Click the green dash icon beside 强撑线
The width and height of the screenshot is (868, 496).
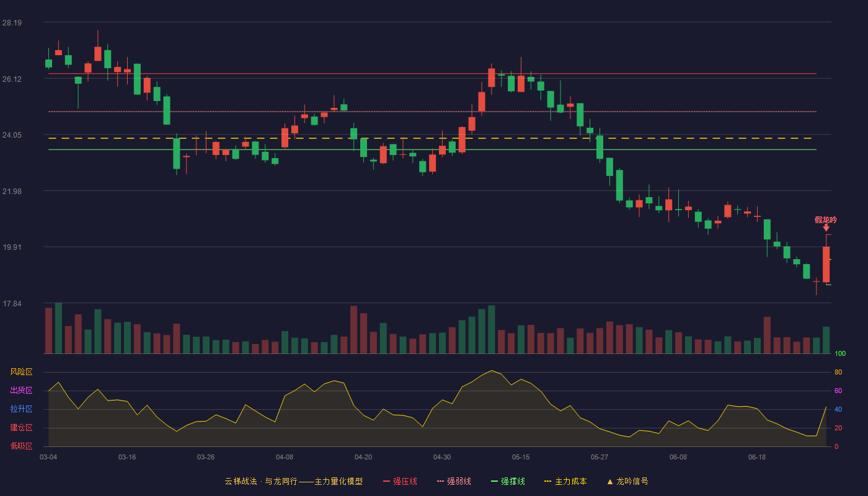tap(494, 481)
